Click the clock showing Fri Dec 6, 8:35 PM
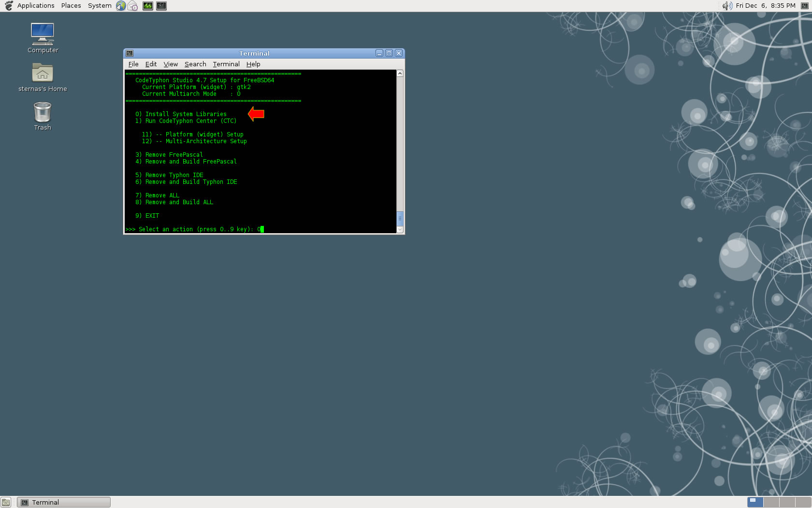Image resolution: width=812 pixels, height=508 pixels. [766, 6]
